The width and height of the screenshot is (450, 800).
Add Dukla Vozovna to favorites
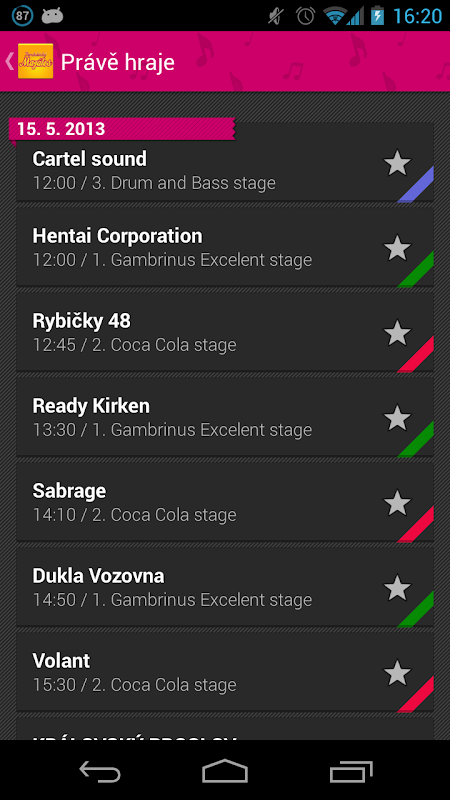[397, 588]
